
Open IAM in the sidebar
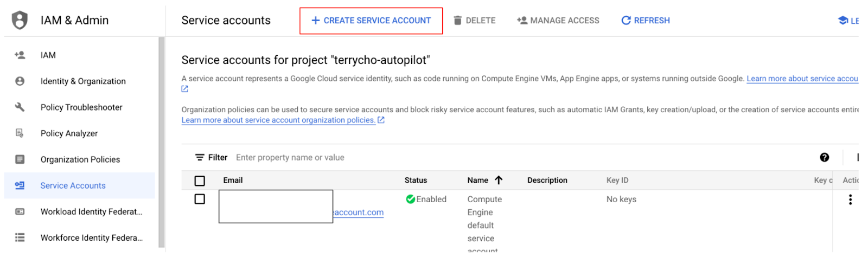pos(80,55)
